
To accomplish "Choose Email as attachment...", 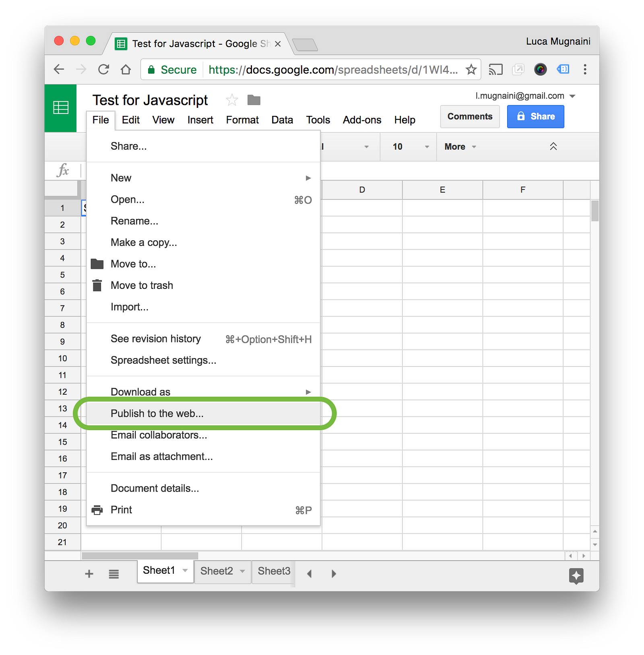I will [x=203, y=457].
